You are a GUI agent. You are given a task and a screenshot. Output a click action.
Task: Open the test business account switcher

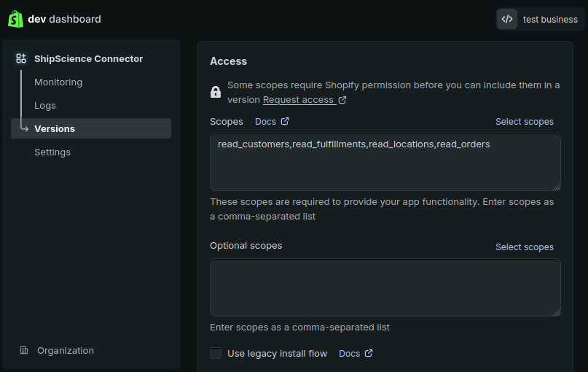(540, 19)
